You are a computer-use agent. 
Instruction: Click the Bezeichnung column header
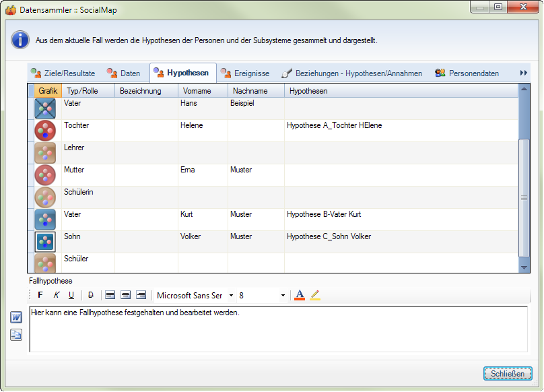point(146,91)
